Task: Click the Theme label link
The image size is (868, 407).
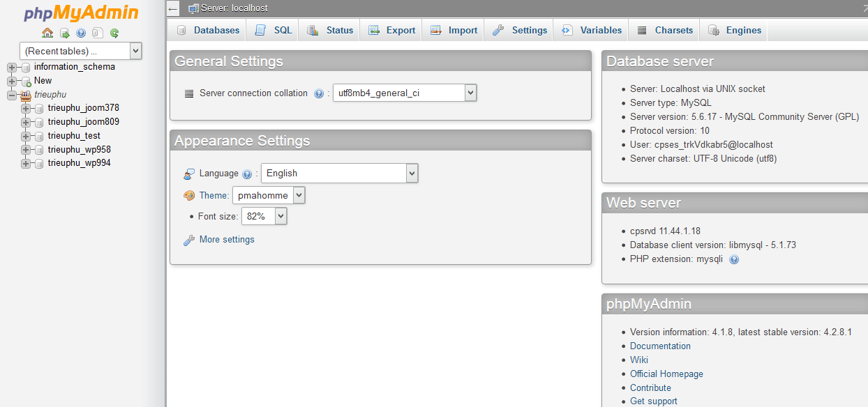Action: 214,196
